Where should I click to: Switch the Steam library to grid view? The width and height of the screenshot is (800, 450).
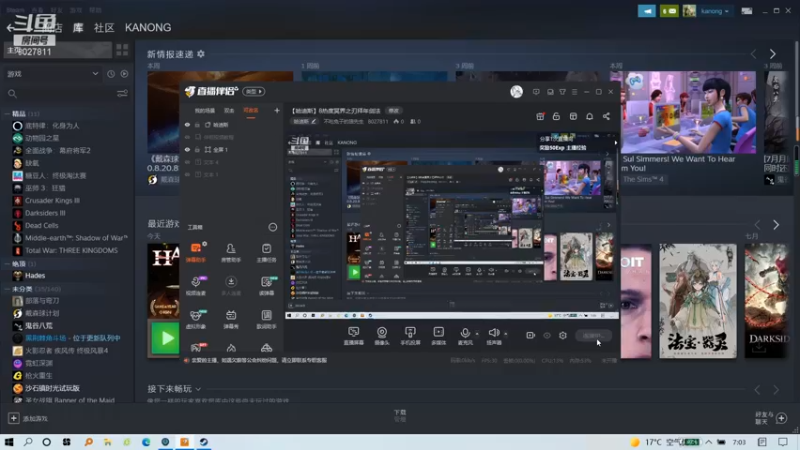click(x=122, y=49)
